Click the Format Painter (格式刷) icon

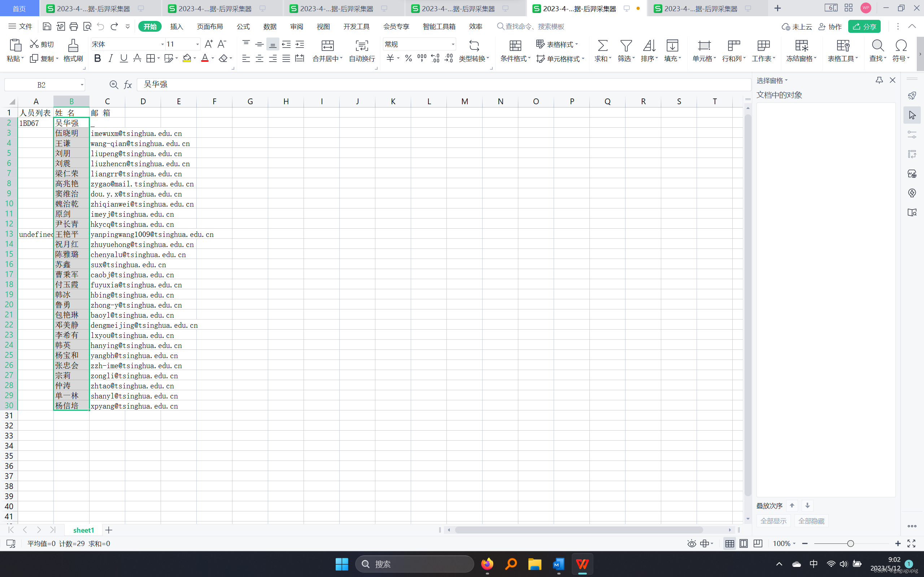click(73, 46)
